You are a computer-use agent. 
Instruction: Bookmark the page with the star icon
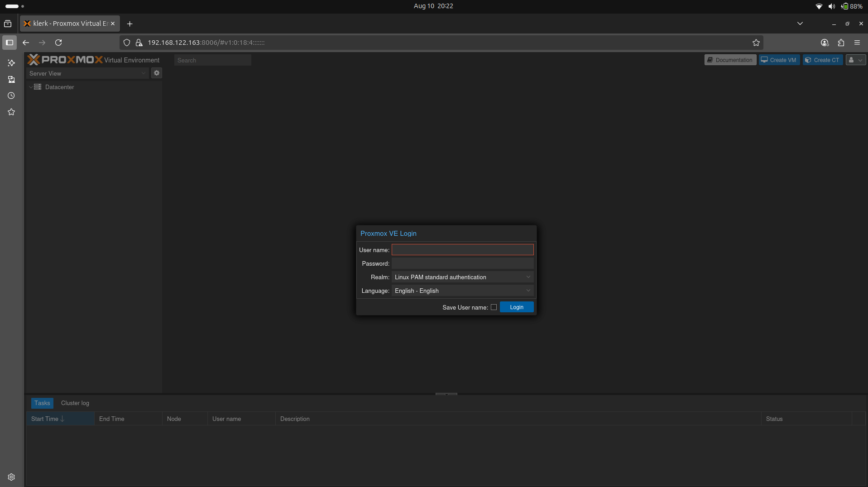(756, 43)
